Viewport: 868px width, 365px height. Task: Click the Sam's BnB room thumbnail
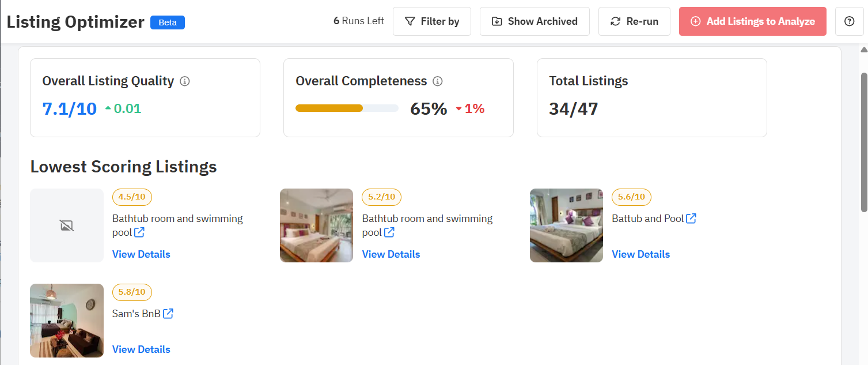(67, 321)
